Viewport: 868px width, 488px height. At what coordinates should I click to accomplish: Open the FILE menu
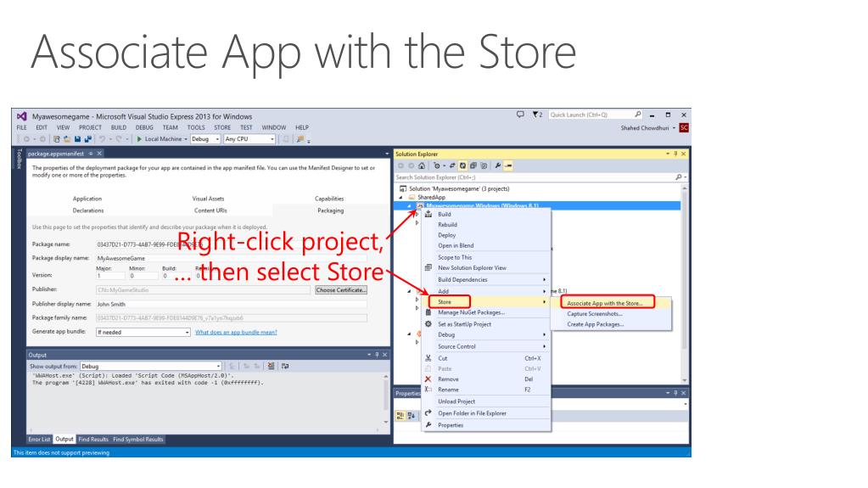(x=21, y=127)
